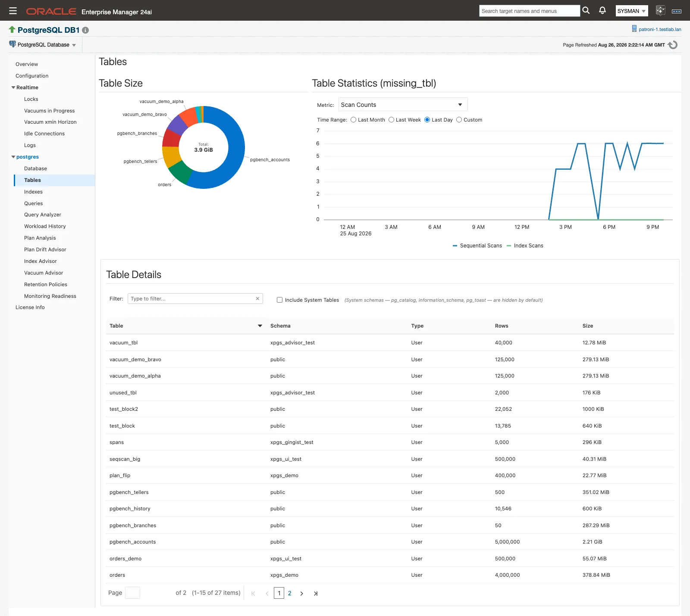Select the Last Day time range

pos(427,120)
